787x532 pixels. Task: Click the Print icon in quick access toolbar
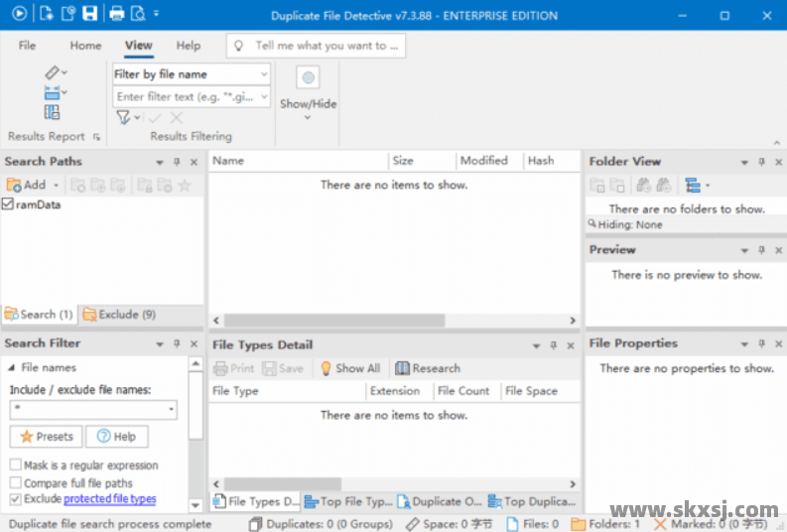pyautogui.click(x=116, y=14)
